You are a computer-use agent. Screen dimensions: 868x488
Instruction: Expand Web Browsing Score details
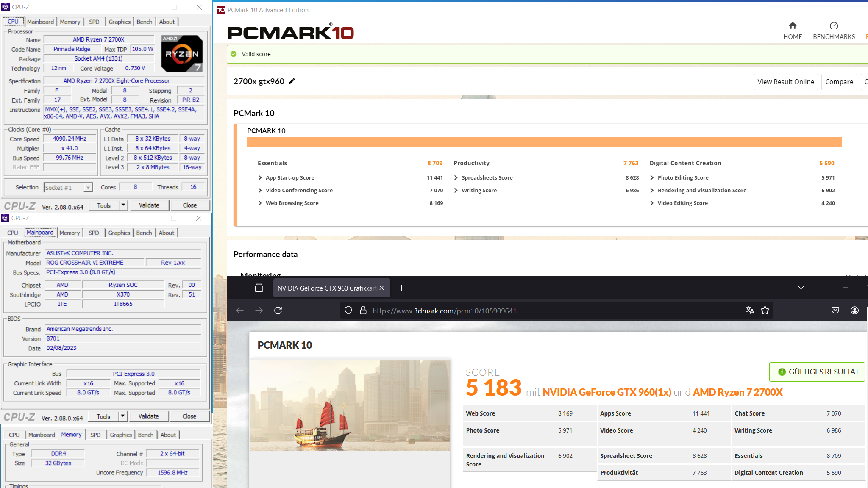click(260, 203)
